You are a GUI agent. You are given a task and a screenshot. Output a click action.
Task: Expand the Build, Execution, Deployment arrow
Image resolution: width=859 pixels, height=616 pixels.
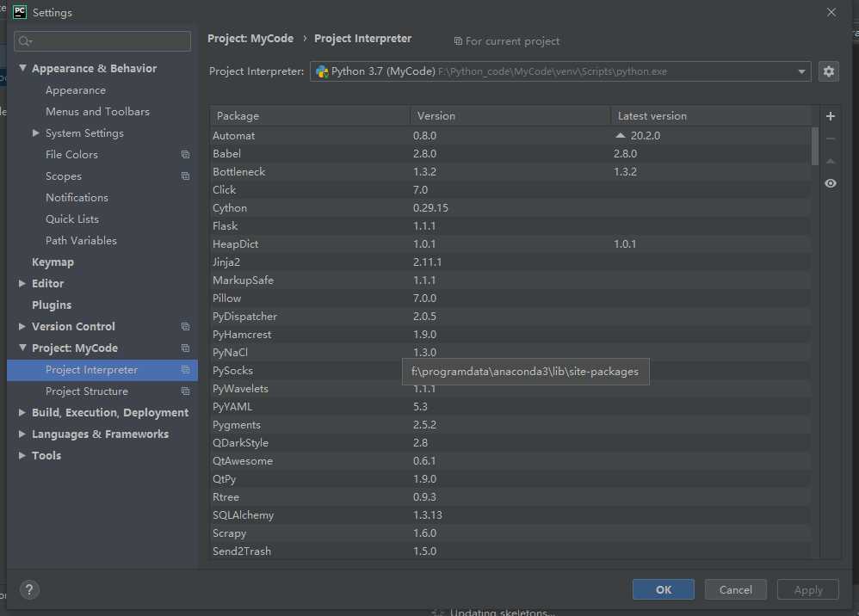(22, 412)
